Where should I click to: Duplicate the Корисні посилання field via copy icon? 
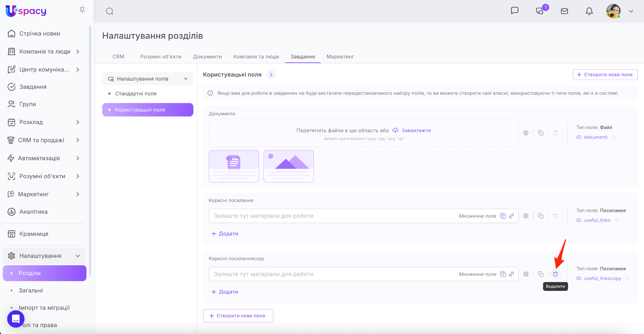[x=541, y=216]
